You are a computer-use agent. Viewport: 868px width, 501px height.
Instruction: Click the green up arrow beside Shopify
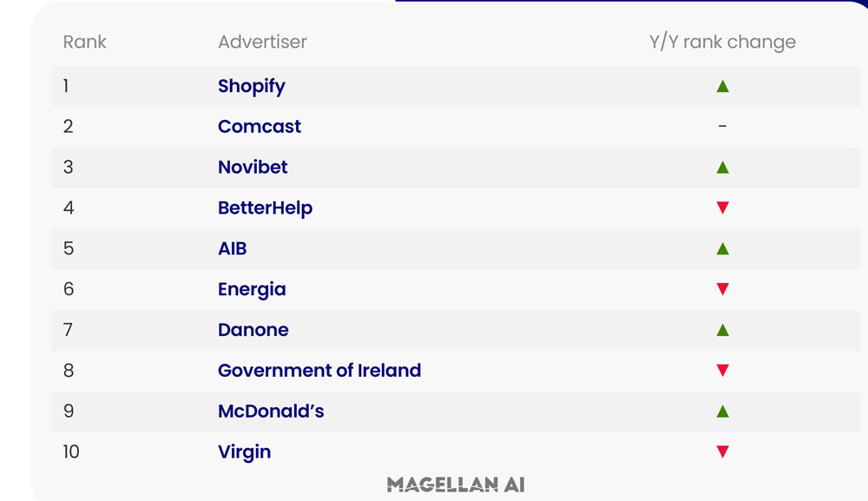click(722, 86)
